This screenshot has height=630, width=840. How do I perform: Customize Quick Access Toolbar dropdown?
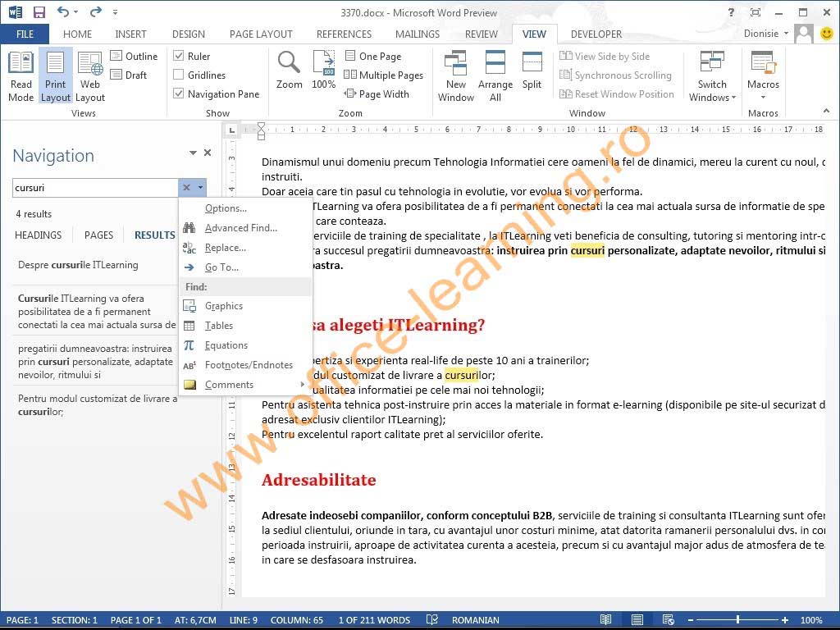tap(115, 11)
